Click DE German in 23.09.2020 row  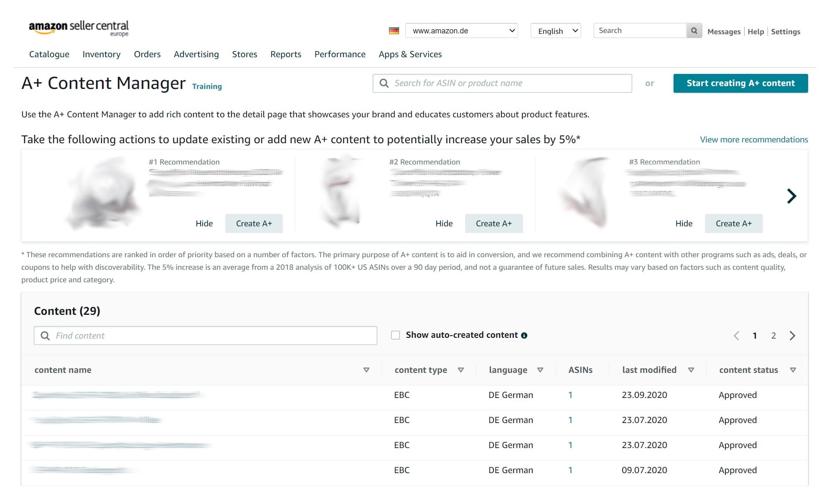point(511,395)
